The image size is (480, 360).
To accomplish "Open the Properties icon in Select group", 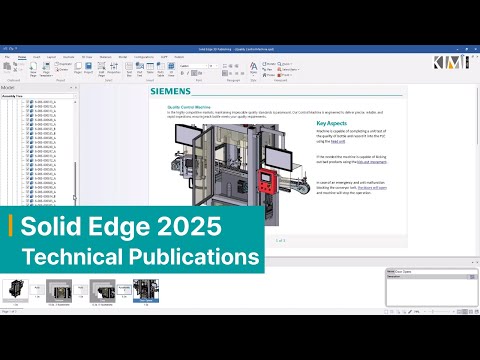I will pyautogui.click(x=114, y=68).
